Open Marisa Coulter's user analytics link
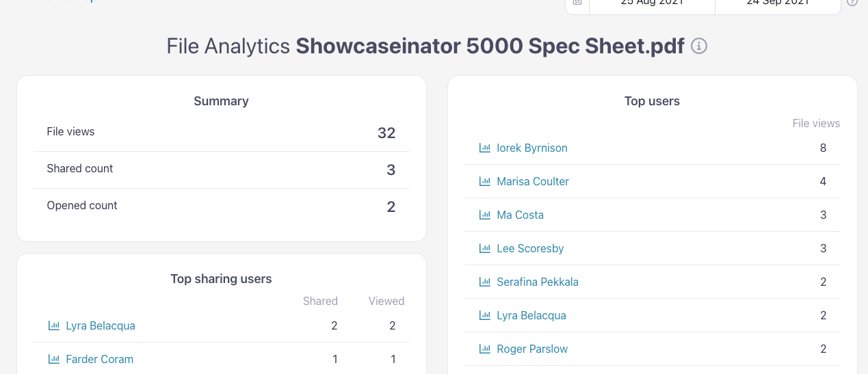This screenshot has height=374, width=868. [533, 181]
